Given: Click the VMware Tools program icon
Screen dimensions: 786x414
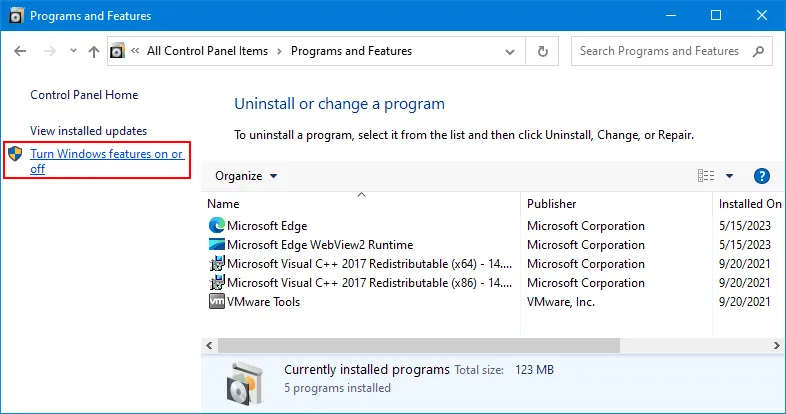Looking at the screenshot, I should [217, 302].
